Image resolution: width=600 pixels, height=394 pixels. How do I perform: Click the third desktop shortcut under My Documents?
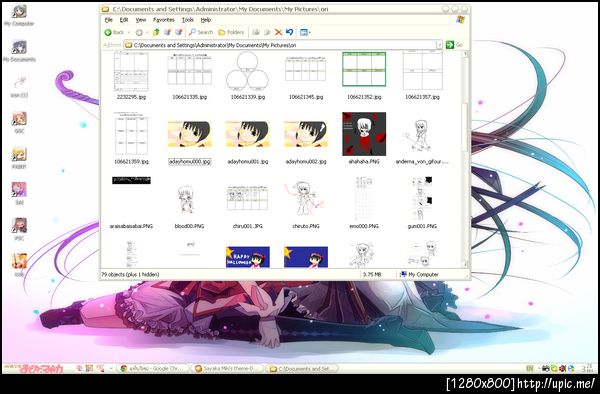coord(19,87)
